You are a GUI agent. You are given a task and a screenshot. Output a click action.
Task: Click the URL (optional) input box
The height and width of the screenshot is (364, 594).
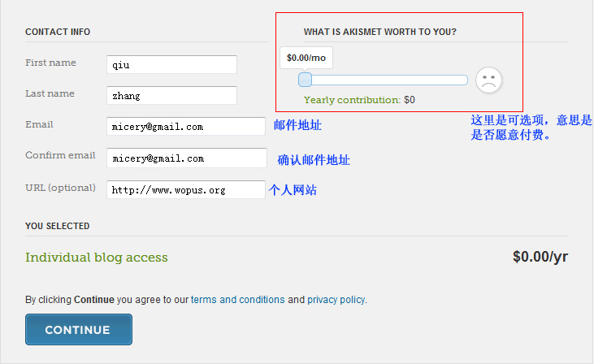pyautogui.click(x=186, y=189)
